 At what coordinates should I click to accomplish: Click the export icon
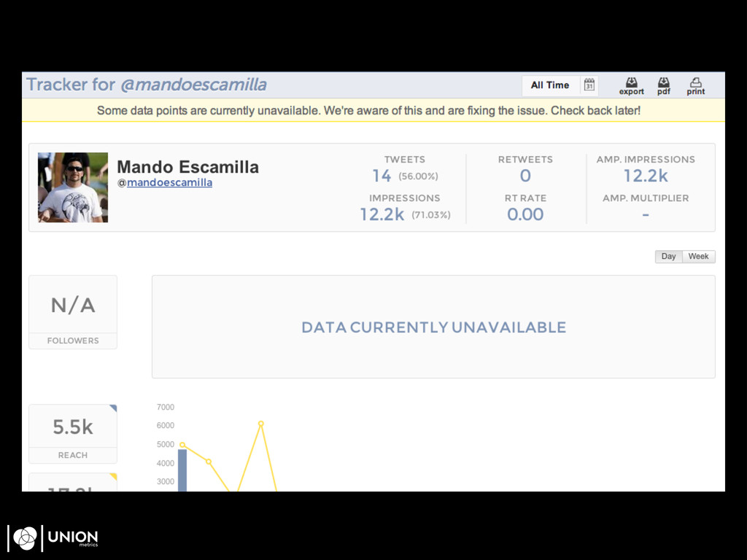[631, 85]
